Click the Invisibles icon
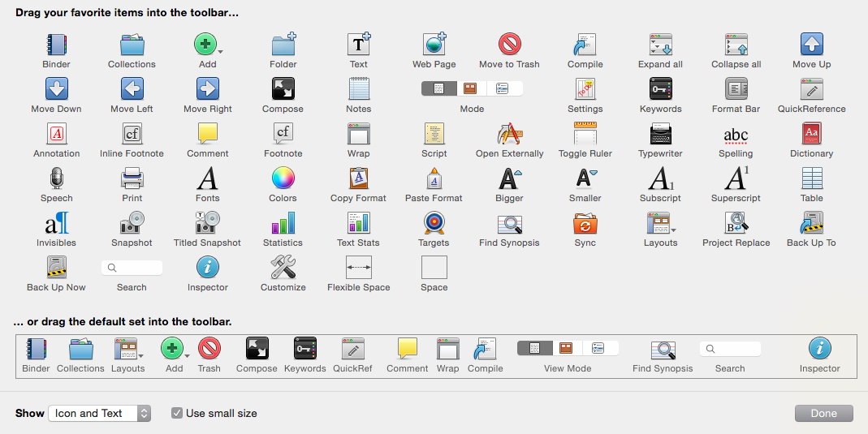This screenshot has width=868, height=434. (x=57, y=223)
